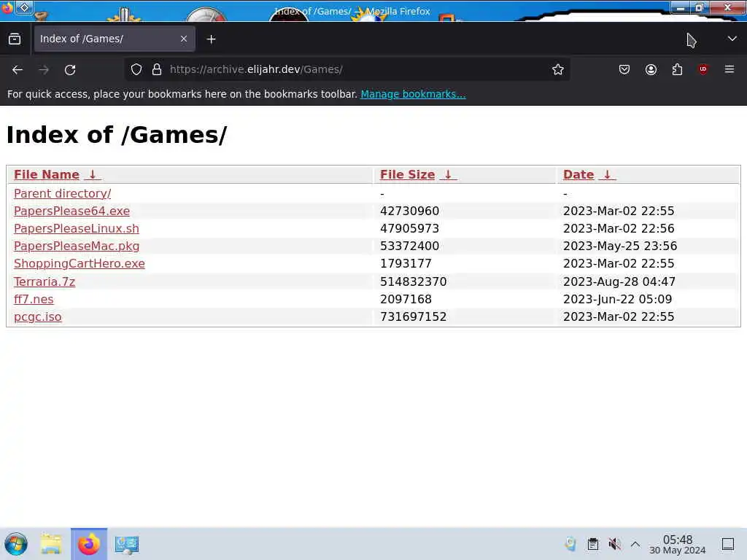Sort by Date column
The height and width of the screenshot is (560, 747).
pyautogui.click(x=578, y=175)
